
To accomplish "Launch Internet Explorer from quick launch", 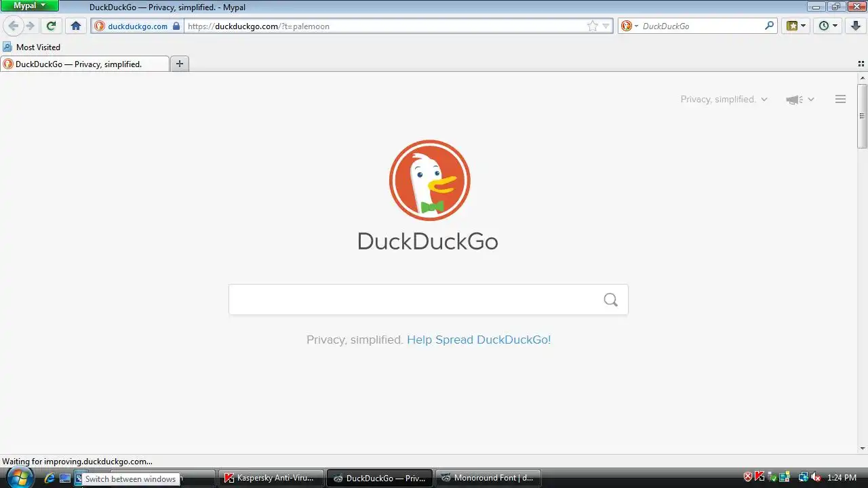I will (49, 478).
